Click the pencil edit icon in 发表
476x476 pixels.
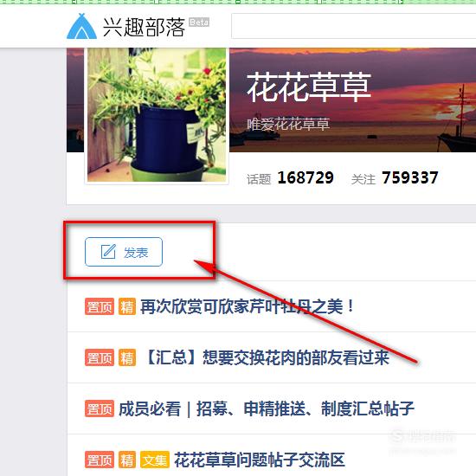tap(108, 252)
